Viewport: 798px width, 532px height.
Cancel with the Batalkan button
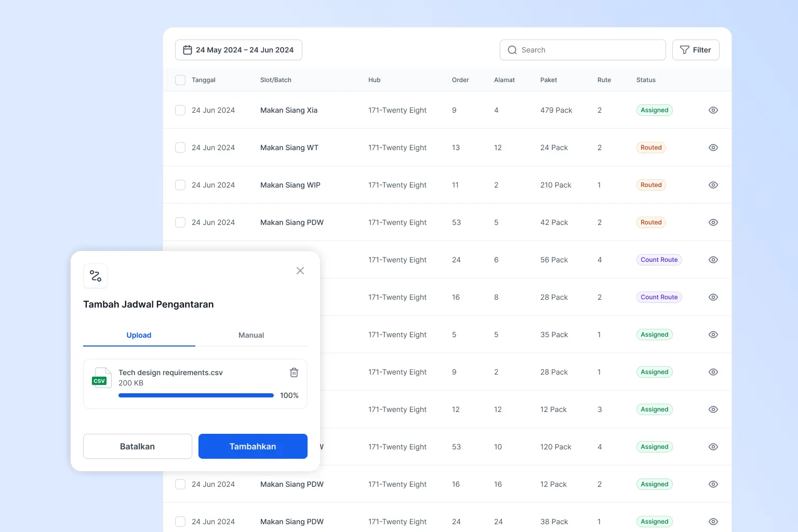pos(137,446)
